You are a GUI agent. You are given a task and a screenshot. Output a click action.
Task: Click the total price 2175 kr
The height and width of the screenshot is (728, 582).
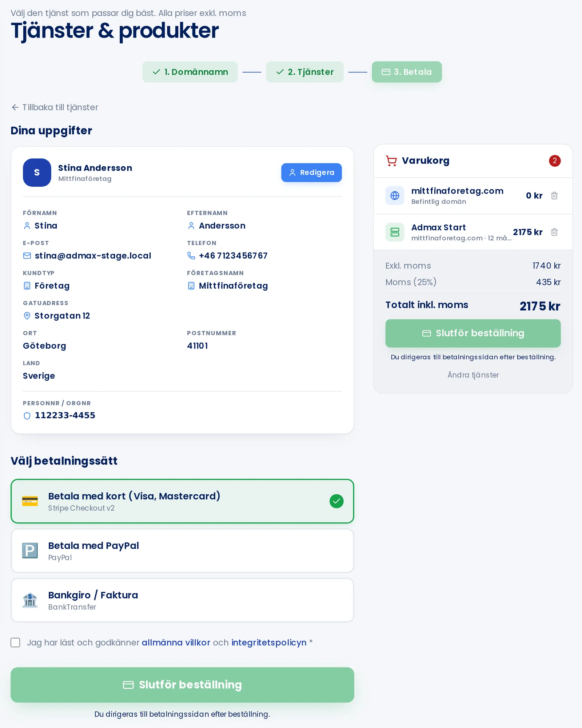[x=540, y=306]
